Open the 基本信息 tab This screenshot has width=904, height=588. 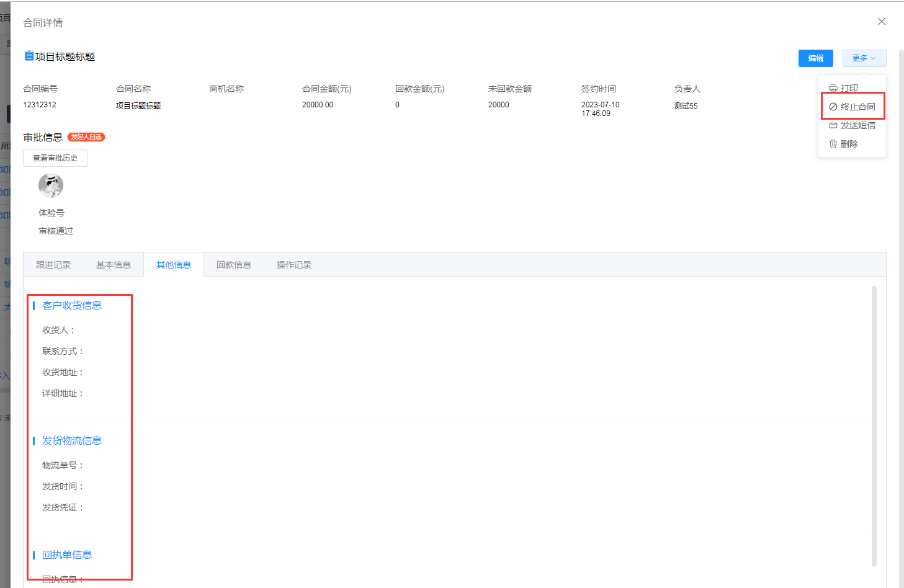point(114,265)
